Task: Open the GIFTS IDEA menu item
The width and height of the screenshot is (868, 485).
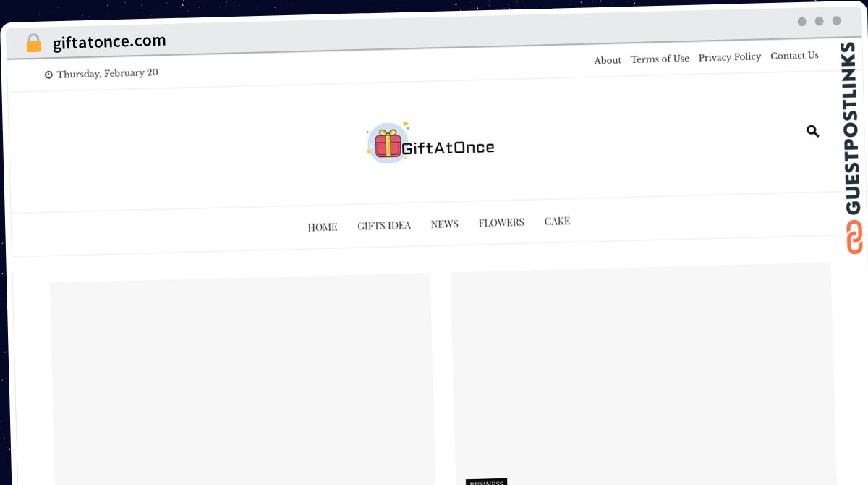Action: point(384,225)
